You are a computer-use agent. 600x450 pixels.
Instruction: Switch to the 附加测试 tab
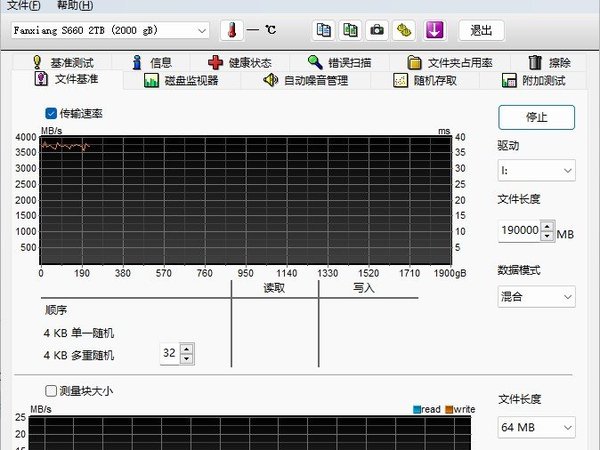pos(533,80)
